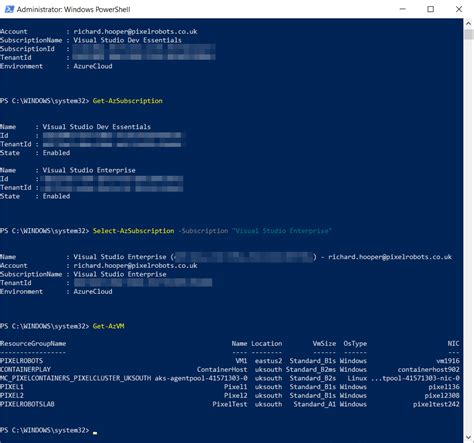Click the Location column header
Screen dimensions: 474x443
pyautogui.click(x=267, y=343)
